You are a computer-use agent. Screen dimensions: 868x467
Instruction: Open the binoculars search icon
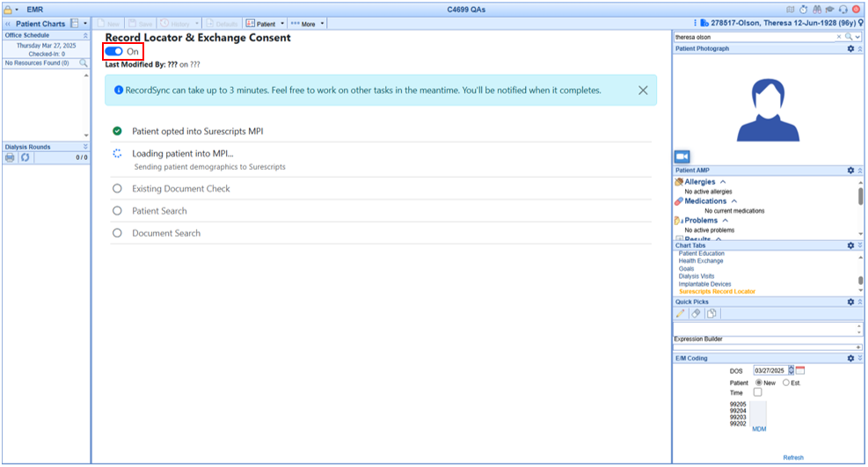pyautogui.click(x=816, y=10)
